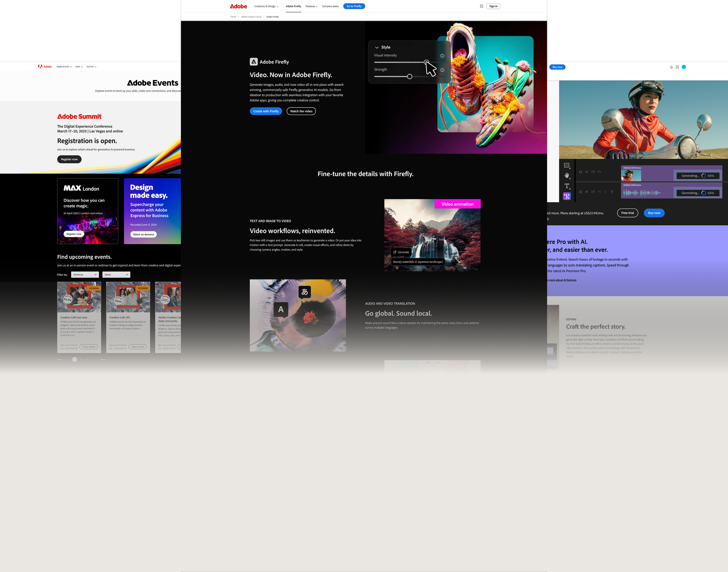Screen dimensions: 728x572
Task: Adjust the Strength slider handle
Action: [409, 77]
